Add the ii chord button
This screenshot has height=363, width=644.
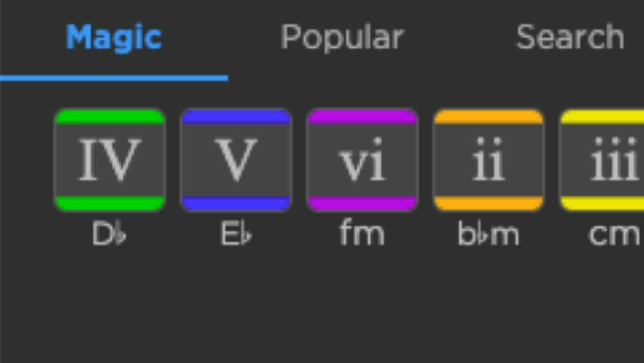point(489,160)
